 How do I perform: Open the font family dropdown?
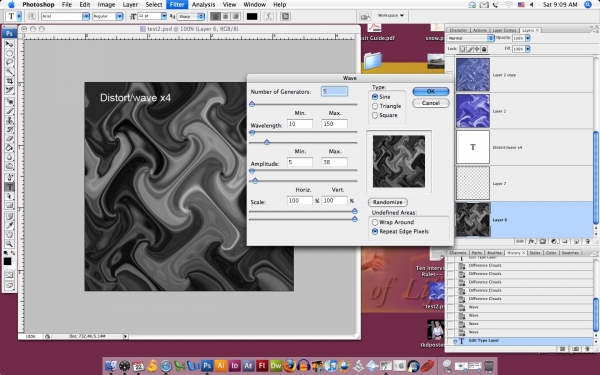pos(86,16)
